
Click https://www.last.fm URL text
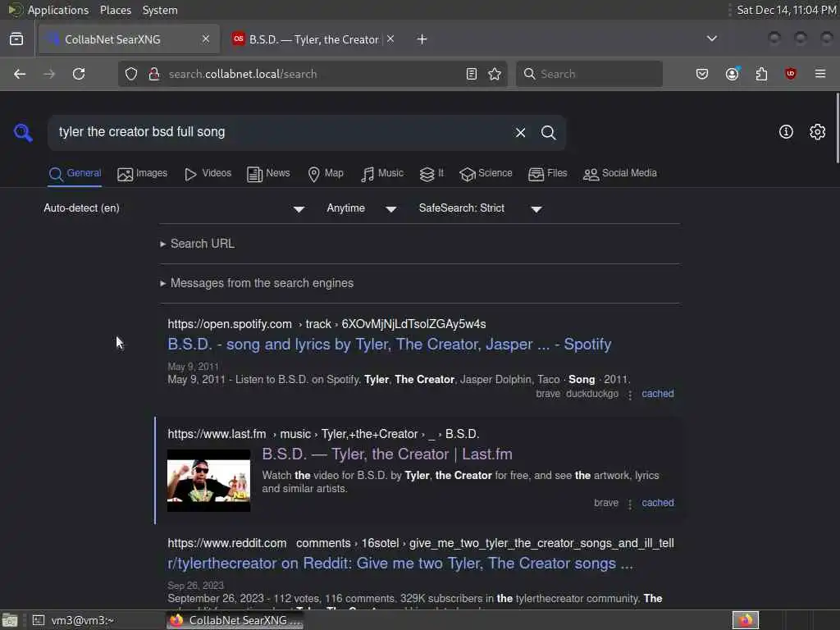[x=217, y=434]
